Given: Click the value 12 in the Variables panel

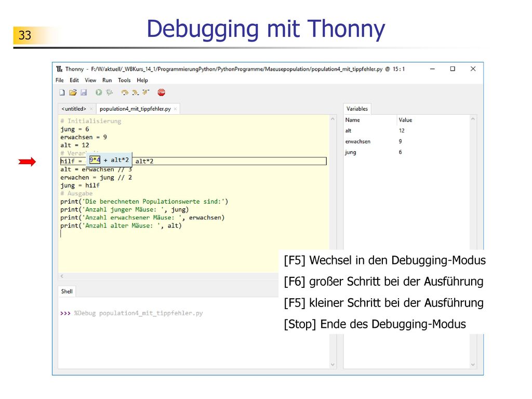Looking at the screenshot, I should pos(402,130).
